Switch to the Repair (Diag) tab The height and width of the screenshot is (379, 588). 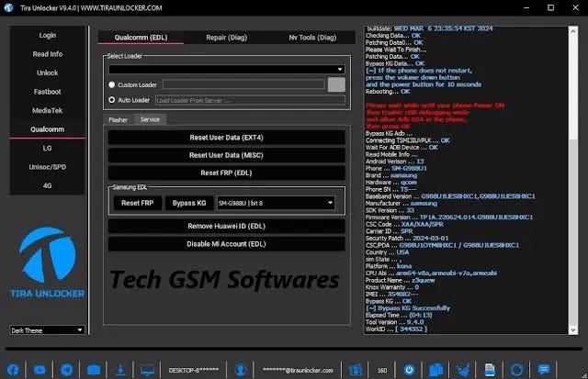tap(227, 38)
